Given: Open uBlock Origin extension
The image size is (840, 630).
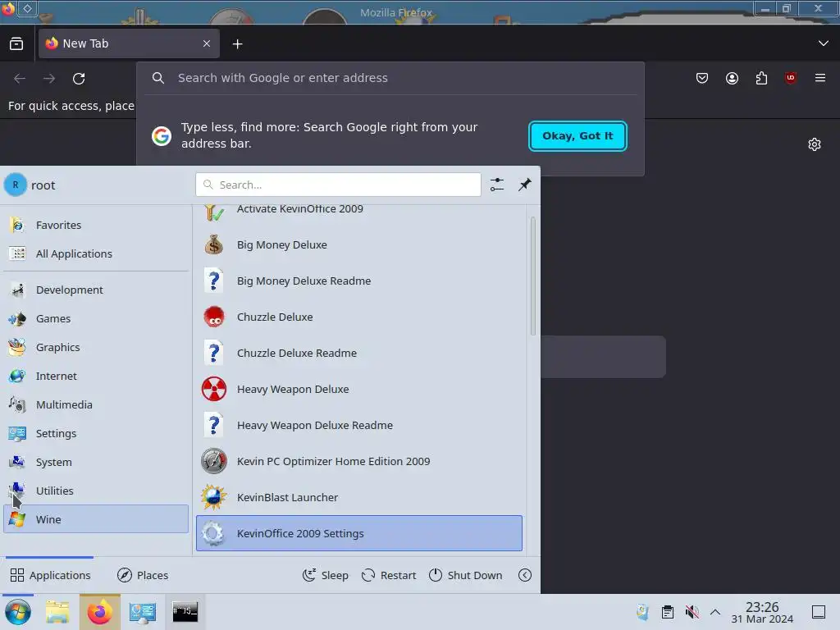Looking at the screenshot, I should coord(790,78).
